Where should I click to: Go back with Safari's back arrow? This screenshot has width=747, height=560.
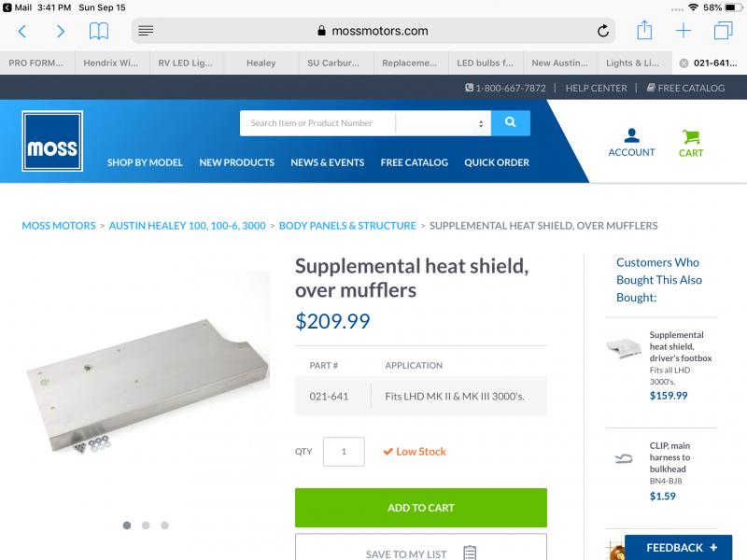click(21, 32)
